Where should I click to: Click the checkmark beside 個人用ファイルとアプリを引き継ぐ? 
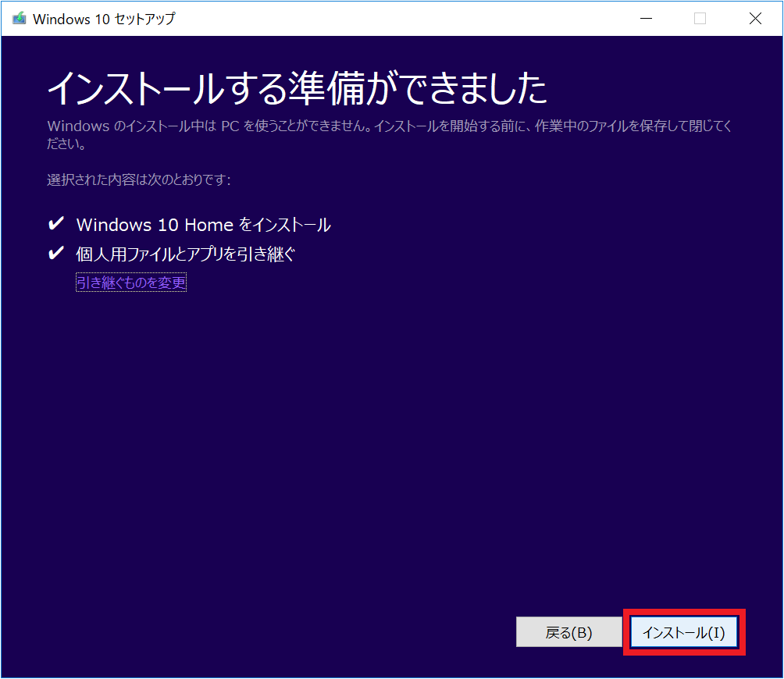pos(56,254)
